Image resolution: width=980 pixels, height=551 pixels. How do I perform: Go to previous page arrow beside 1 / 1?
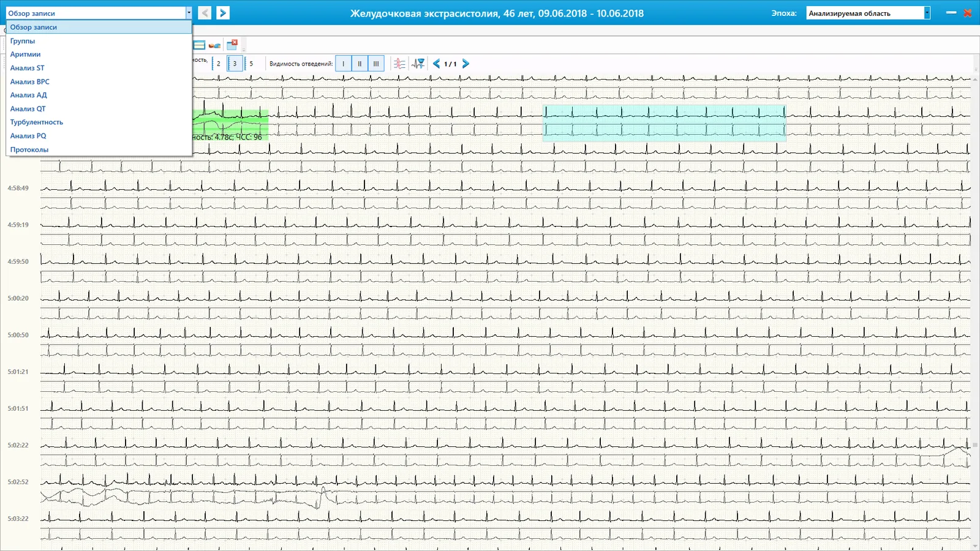tap(436, 64)
